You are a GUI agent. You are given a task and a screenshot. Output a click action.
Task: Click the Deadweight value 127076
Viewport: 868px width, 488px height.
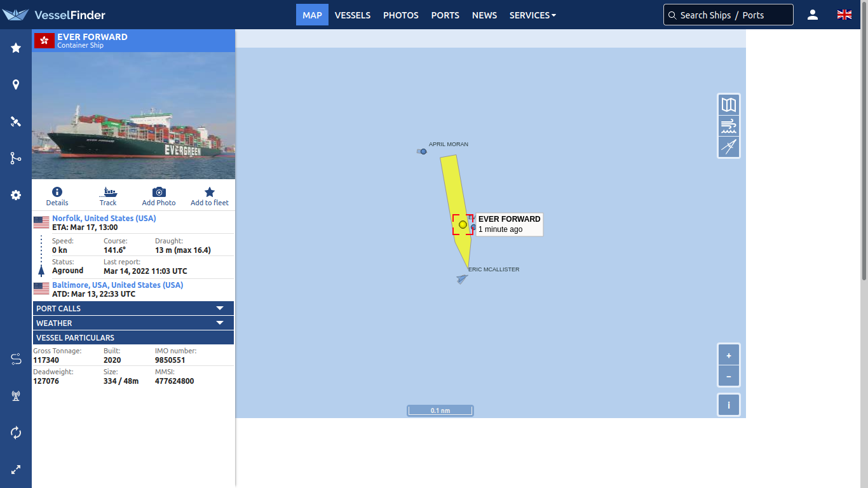46,381
